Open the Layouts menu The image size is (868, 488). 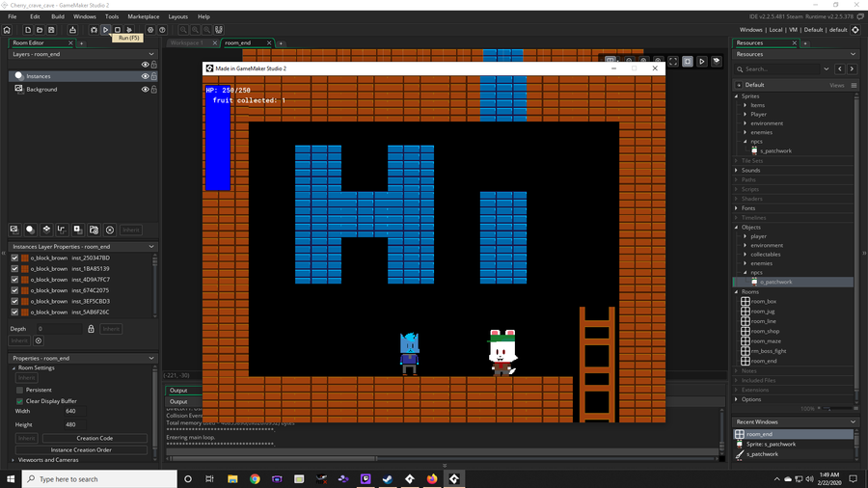click(x=177, y=16)
